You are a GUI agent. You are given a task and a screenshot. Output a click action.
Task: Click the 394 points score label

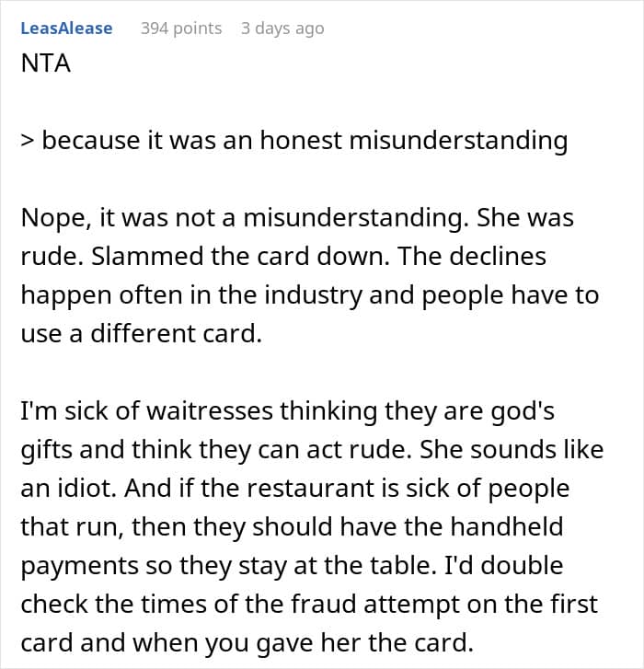point(181,29)
